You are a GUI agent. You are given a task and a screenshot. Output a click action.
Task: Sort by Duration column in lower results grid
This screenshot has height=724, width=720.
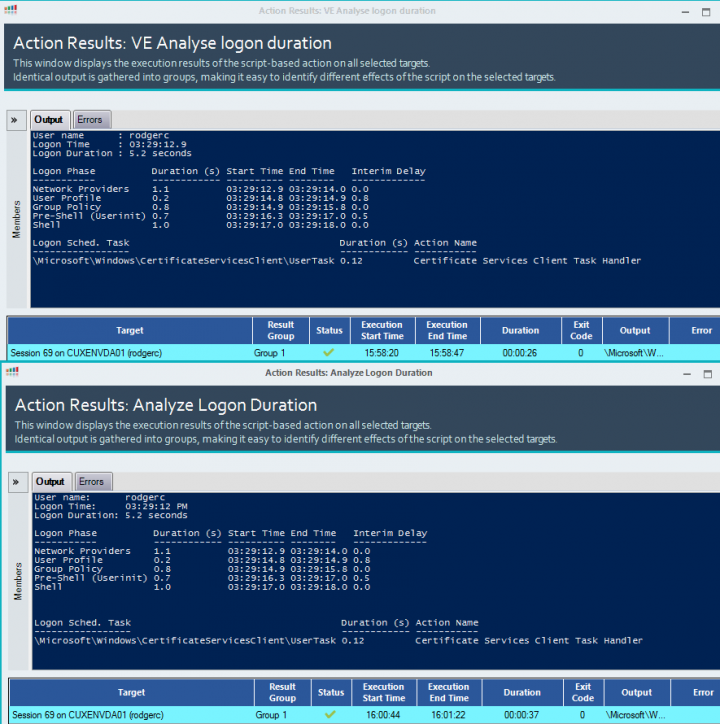tap(522, 692)
